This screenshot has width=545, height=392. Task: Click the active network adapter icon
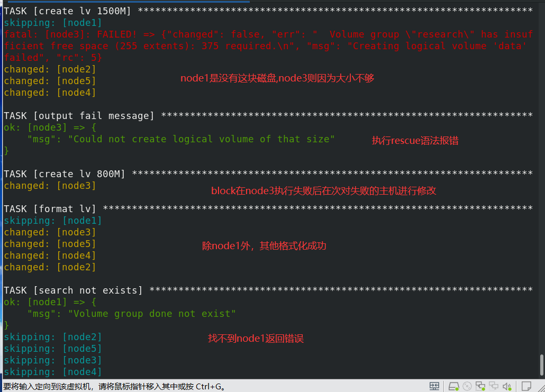(x=480, y=386)
